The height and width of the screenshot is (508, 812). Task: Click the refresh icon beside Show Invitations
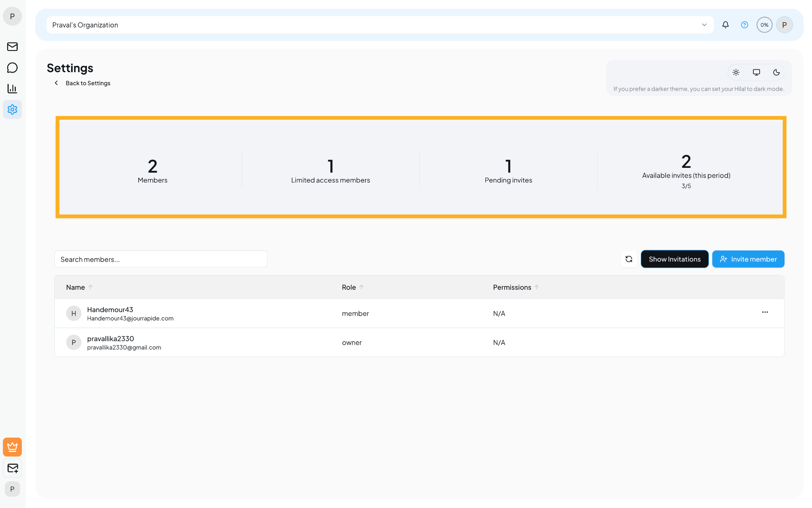[x=629, y=259]
